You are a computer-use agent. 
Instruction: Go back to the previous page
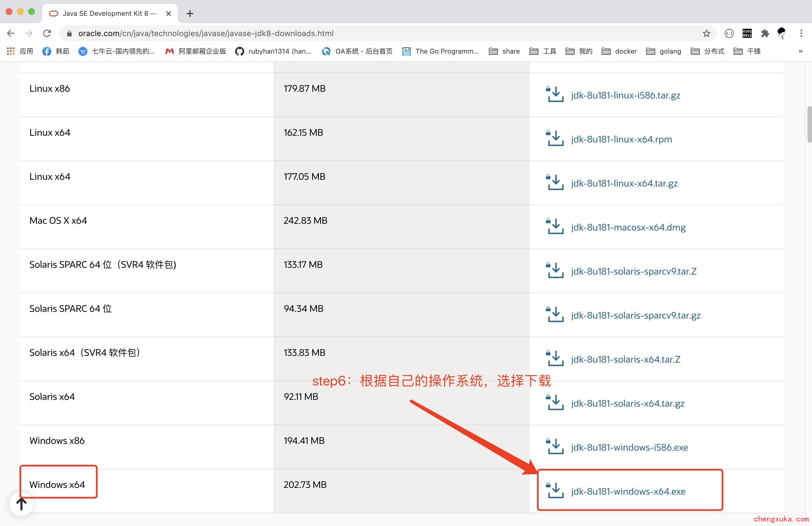[11, 33]
